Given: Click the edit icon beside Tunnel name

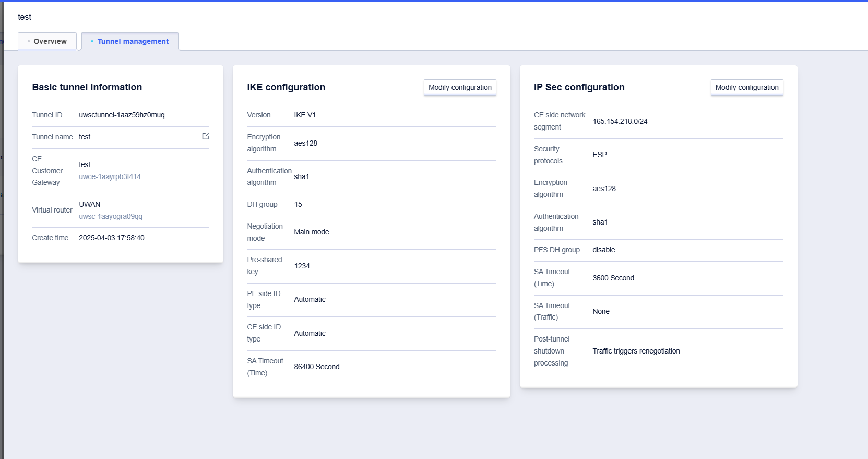Looking at the screenshot, I should [x=206, y=136].
